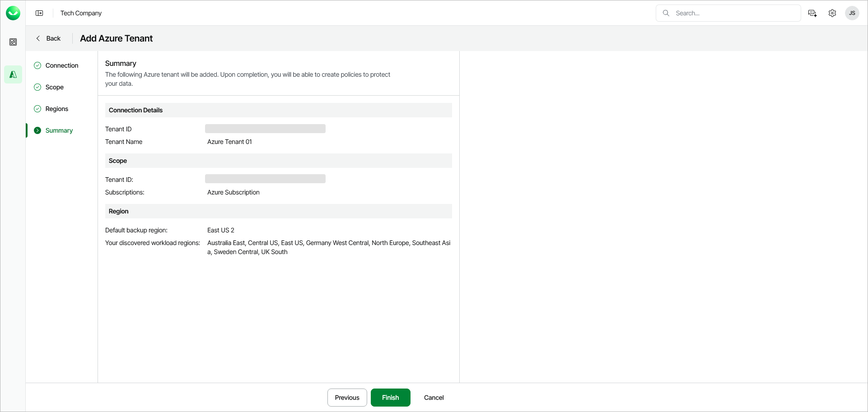This screenshot has height=412, width=868.
Task: Select the Summary step
Action: pos(59,130)
